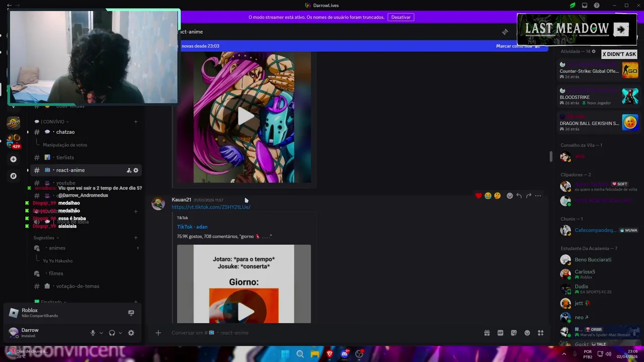
Task: Focus the Conversar em react-anime message box
Action: tap(322, 333)
